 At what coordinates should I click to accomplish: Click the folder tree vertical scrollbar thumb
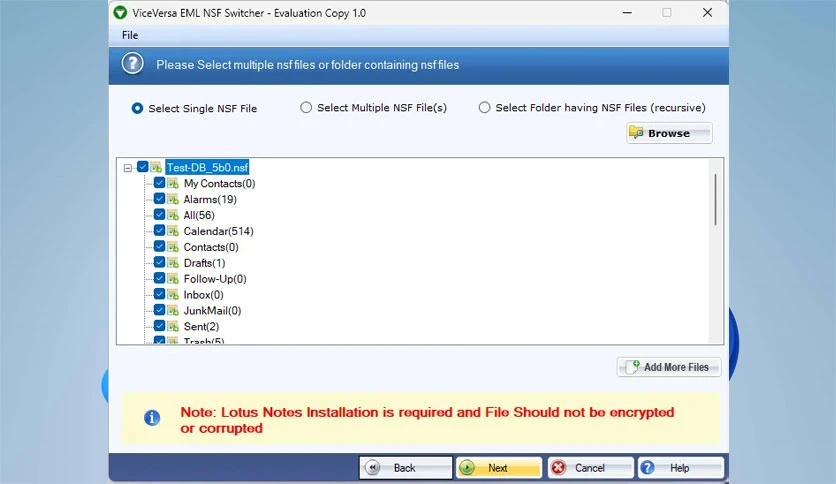pyautogui.click(x=715, y=199)
